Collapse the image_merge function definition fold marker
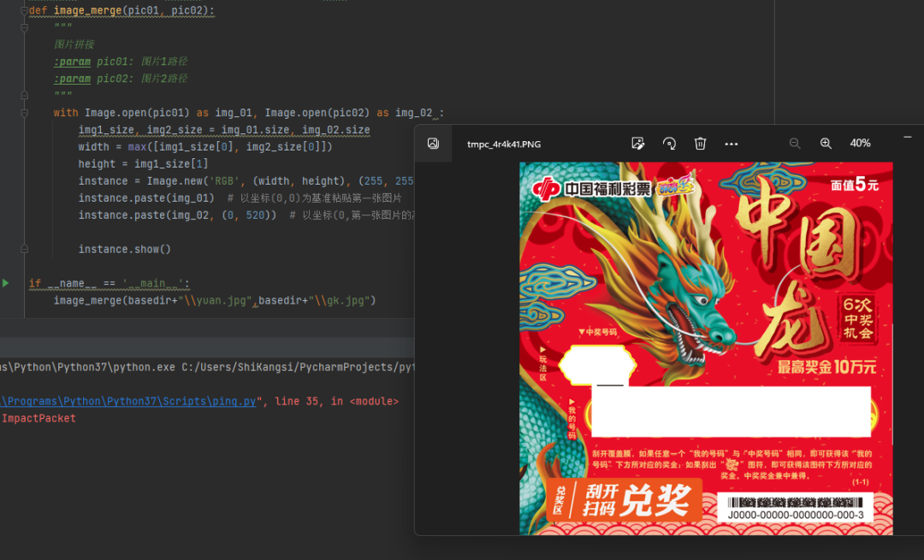The width and height of the screenshot is (924, 560). [24, 10]
